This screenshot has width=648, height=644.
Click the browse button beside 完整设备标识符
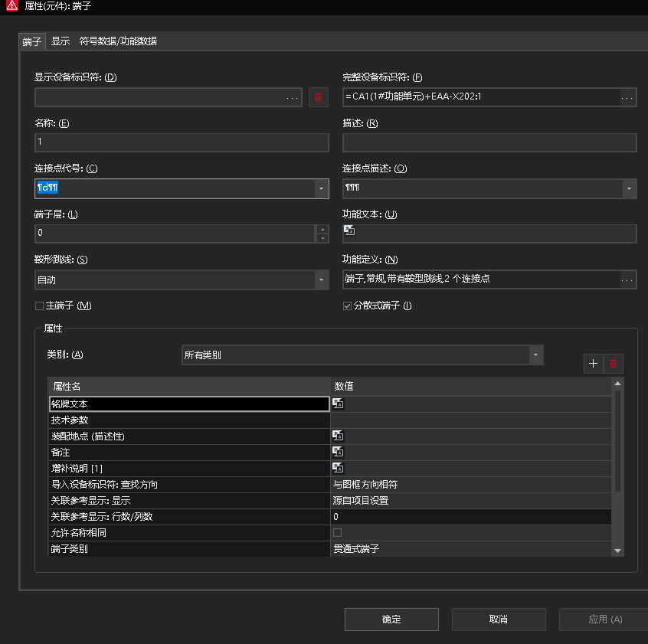(627, 97)
